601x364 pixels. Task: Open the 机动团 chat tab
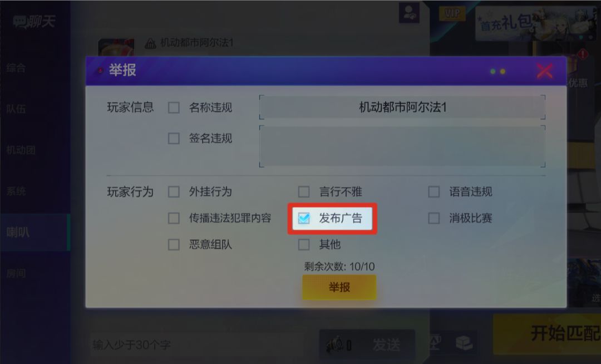click(21, 150)
